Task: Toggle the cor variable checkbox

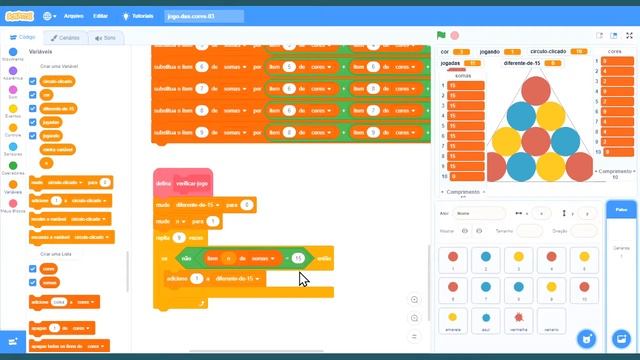Action: pyautogui.click(x=33, y=95)
